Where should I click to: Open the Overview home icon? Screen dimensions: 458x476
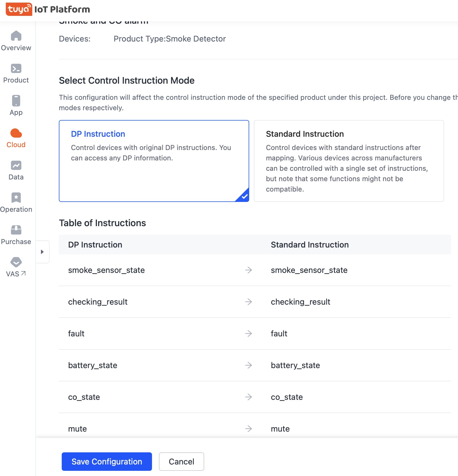(x=16, y=36)
